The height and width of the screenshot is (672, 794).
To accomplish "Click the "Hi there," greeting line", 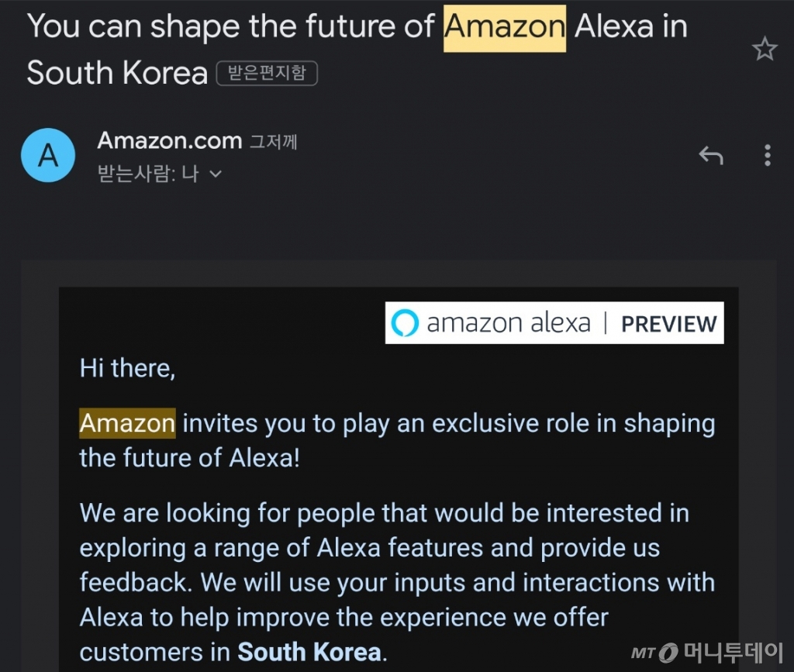I will tap(128, 367).
